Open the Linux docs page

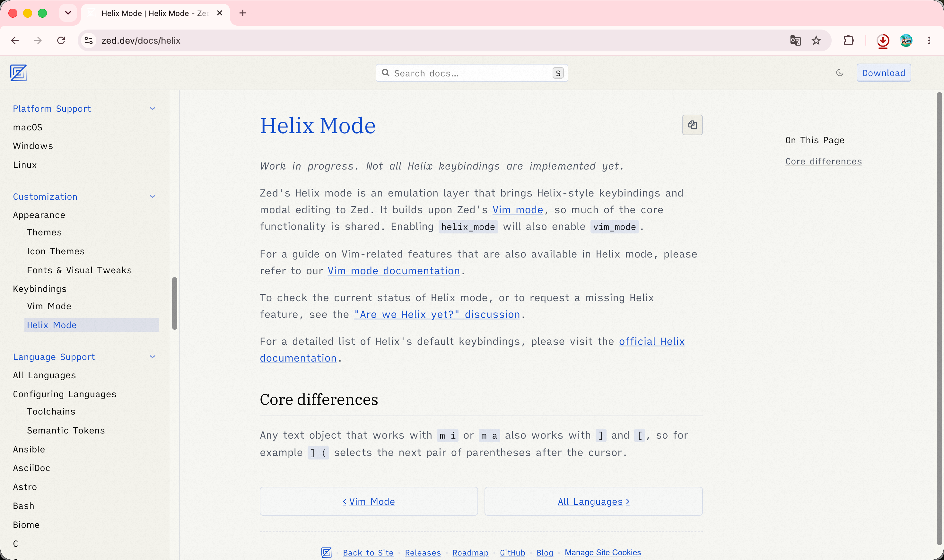(25, 165)
